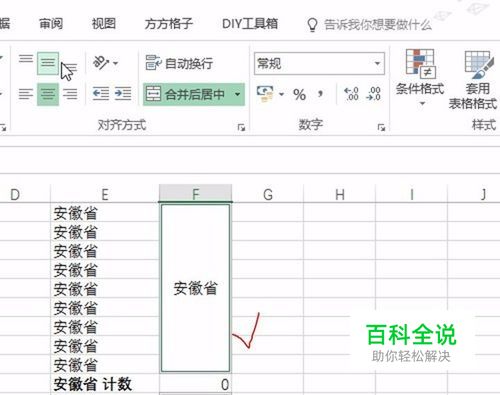This screenshot has height=395, width=500.
Task: Open 对齐方式 dialog launcher
Action: tap(241, 127)
